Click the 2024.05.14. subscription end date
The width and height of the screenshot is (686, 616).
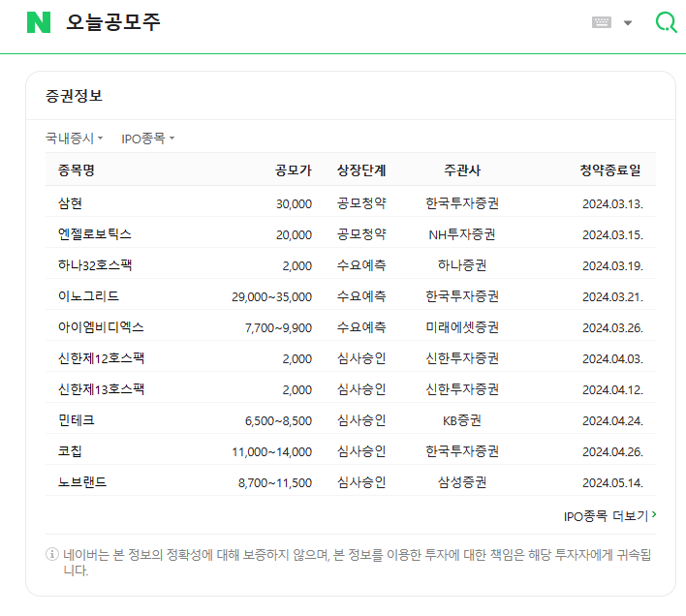[x=612, y=483]
